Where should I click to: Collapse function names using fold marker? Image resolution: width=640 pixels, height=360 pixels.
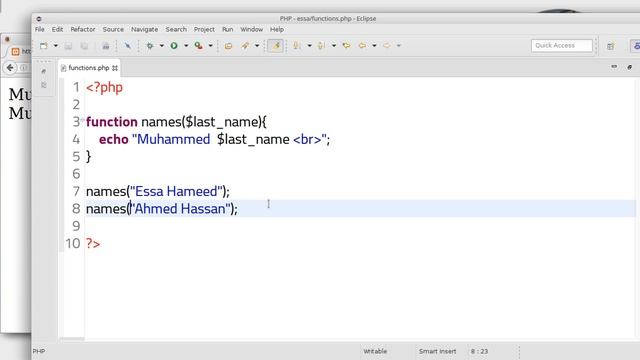[x=82, y=119]
